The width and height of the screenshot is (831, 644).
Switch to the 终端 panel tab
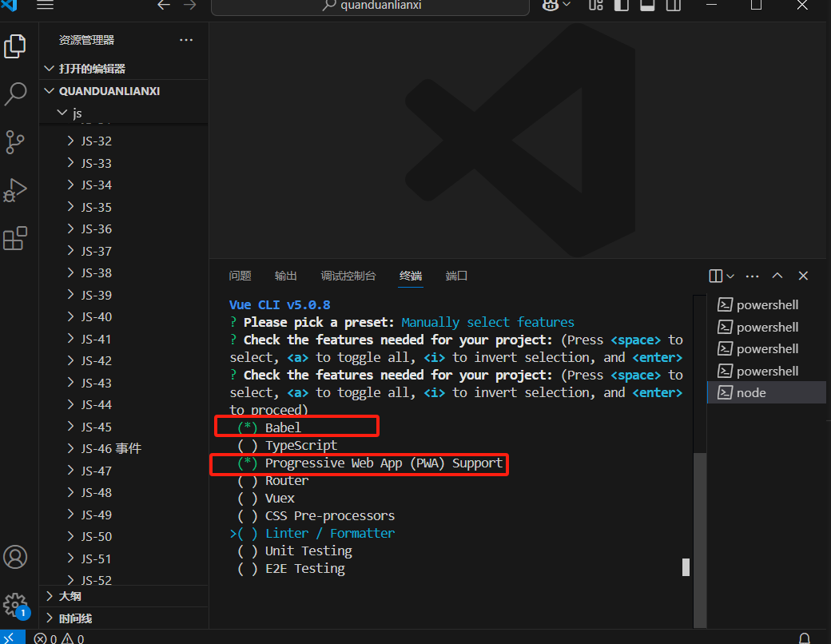(411, 276)
